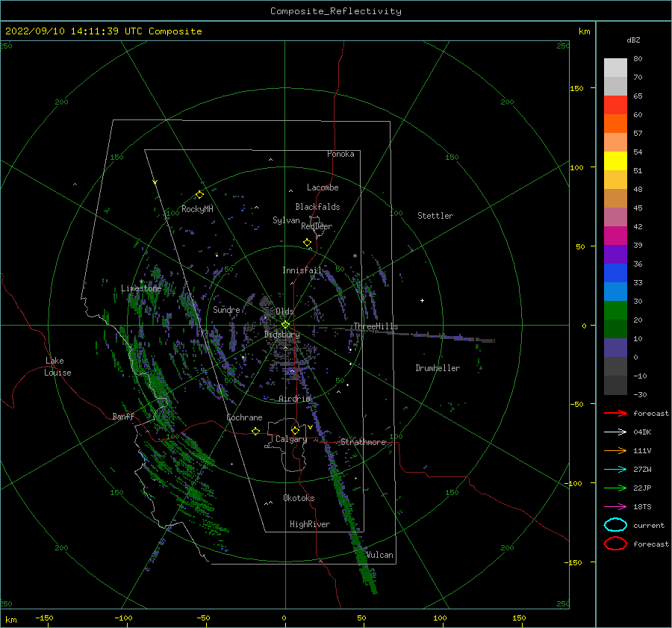
Task: Click the Lake Louise label
Action: [57, 367]
